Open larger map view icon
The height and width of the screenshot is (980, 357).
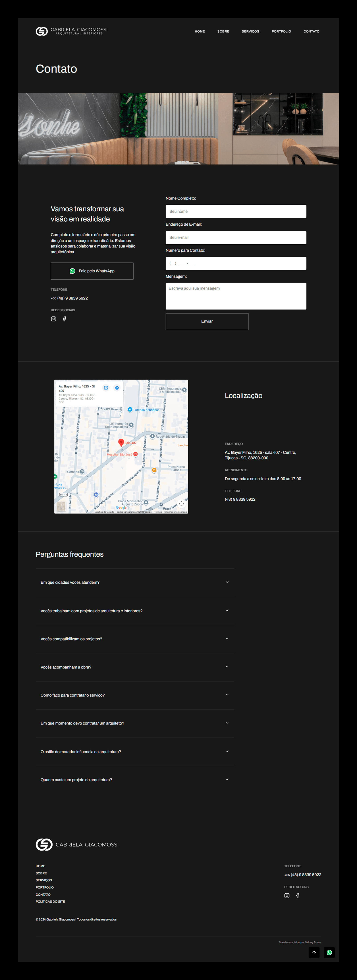coord(106,388)
